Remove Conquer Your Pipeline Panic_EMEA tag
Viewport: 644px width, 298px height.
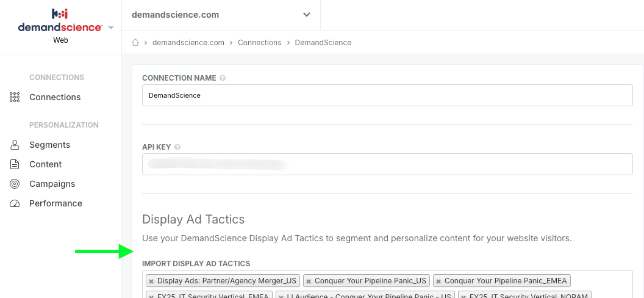coord(438,281)
